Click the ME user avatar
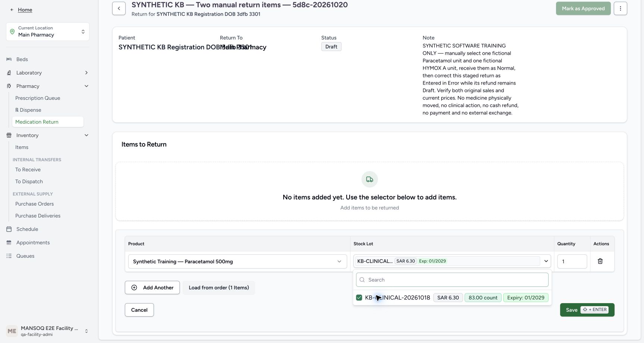This screenshot has width=644, height=343. point(12,331)
